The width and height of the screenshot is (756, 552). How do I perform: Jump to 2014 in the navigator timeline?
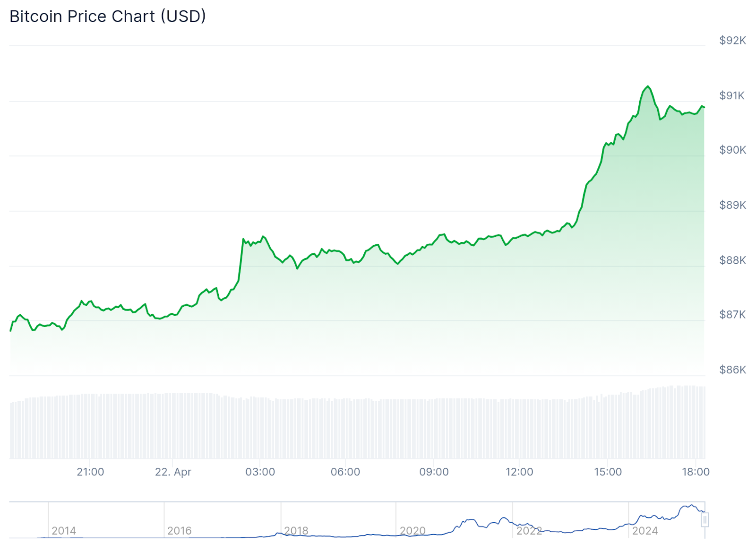[x=64, y=531]
